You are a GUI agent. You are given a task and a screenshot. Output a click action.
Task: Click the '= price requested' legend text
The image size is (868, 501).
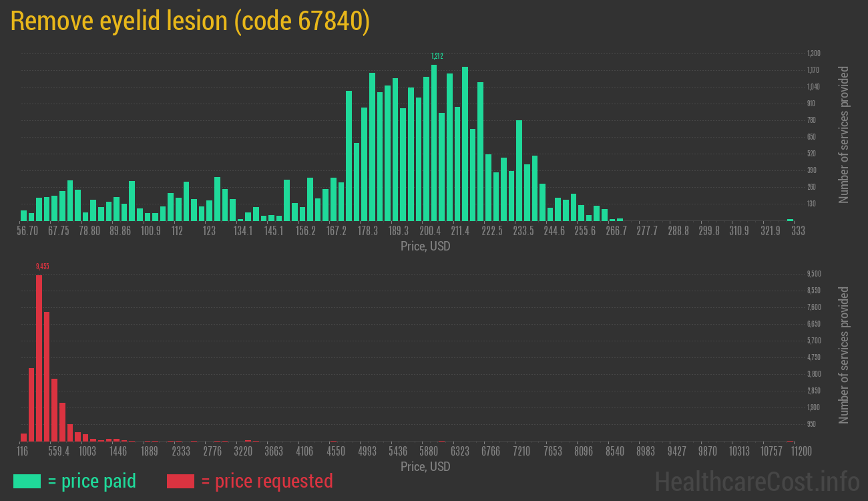coord(266,481)
